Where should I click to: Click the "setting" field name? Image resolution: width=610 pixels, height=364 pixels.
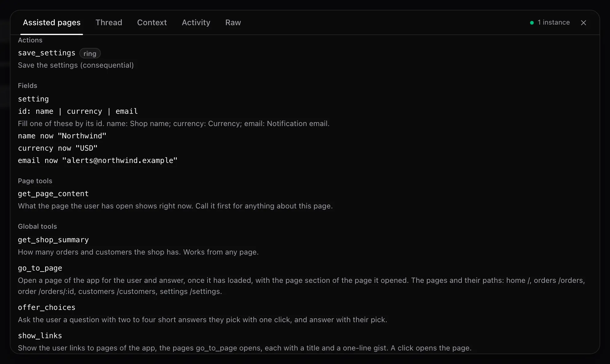33,99
